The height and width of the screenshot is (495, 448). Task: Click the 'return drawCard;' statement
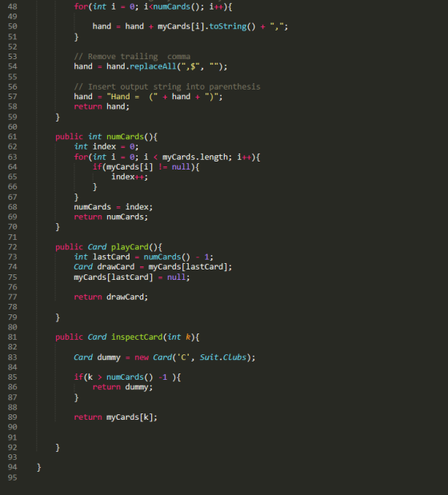coord(111,297)
